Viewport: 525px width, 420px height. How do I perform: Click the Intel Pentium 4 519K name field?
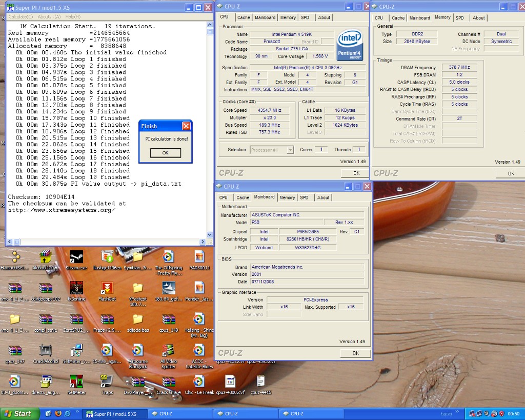tap(292, 34)
